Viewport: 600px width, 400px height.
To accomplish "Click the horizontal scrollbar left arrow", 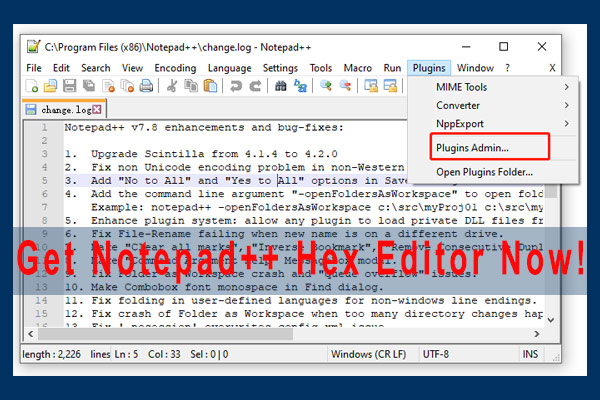I will [31, 334].
